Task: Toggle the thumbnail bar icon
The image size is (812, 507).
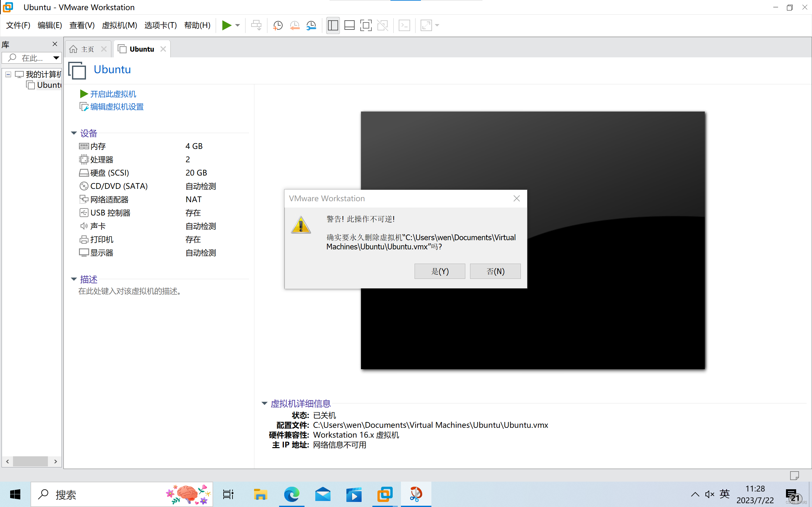Action: [349, 25]
